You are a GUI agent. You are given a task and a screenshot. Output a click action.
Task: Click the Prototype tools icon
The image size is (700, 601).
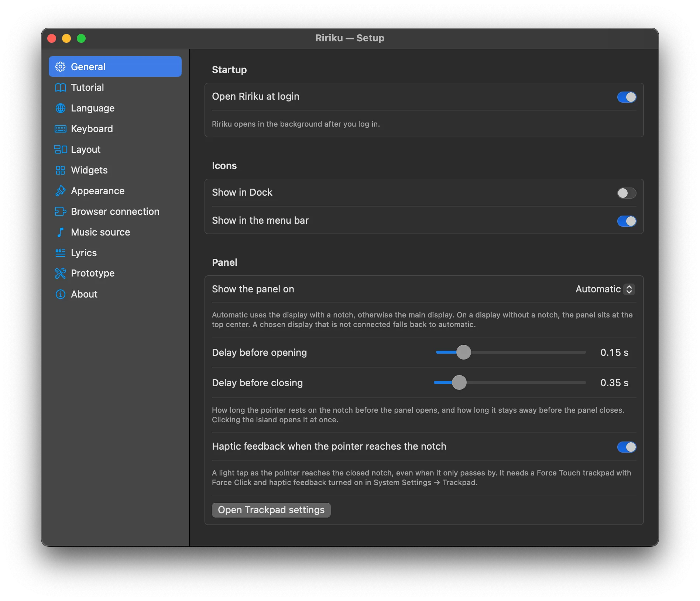60,273
